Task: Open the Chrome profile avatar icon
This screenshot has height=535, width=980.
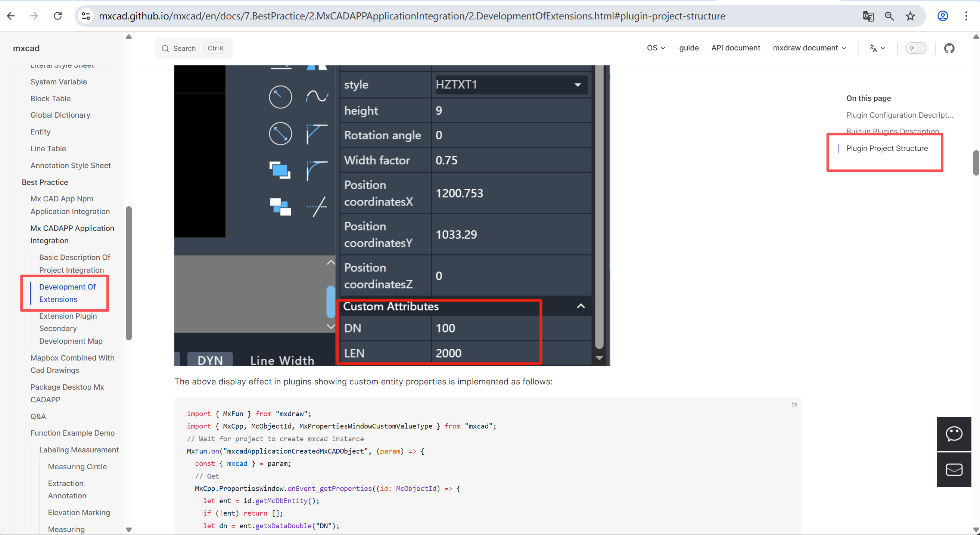Action: pos(942,16)
